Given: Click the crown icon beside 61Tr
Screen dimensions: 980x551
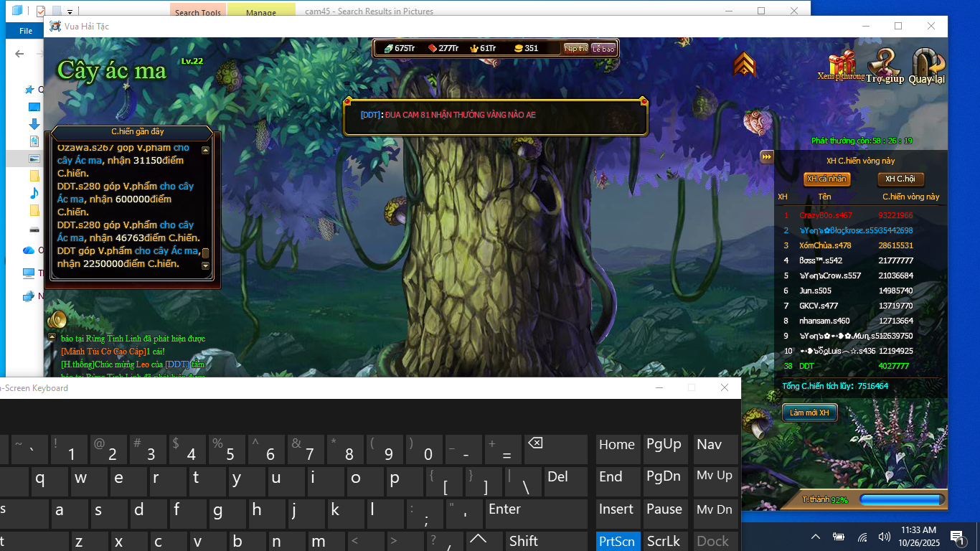Looking at the screenshot, I should [473, 48].
